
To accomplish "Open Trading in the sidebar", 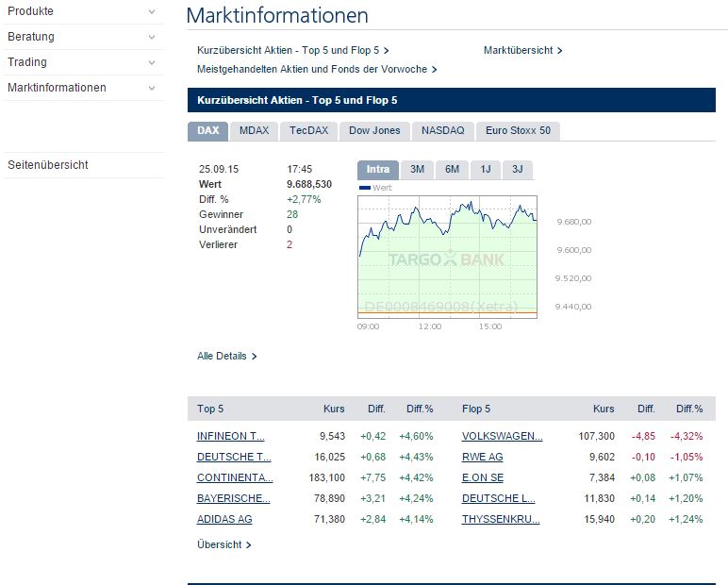I will [x=27, y=62].
